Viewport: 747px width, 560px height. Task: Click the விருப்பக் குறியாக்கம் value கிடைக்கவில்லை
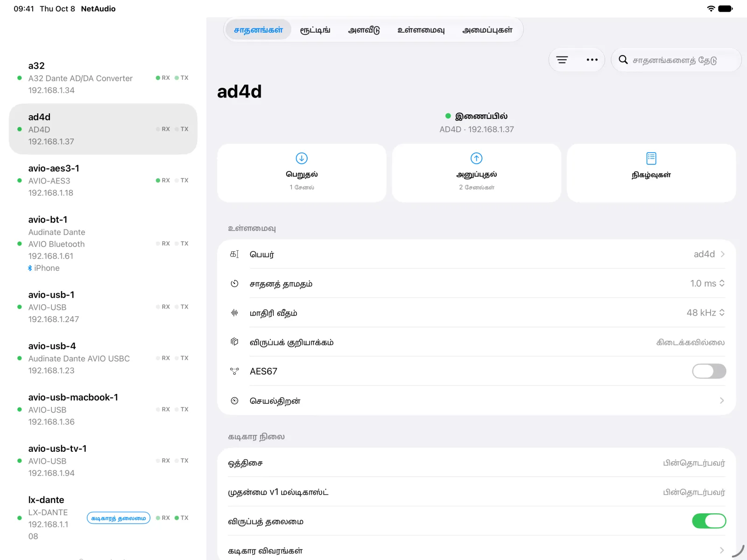691,342
